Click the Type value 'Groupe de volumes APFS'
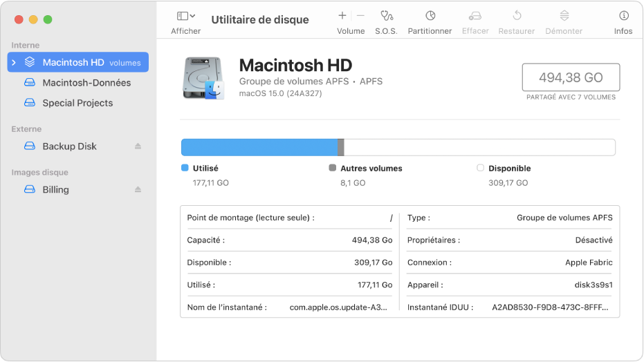 [x=564, y=218]
